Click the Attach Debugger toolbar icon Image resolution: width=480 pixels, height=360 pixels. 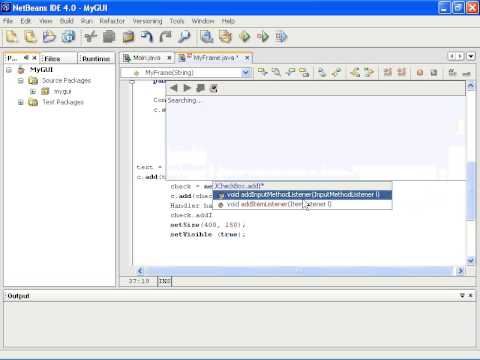pos(281,36)
